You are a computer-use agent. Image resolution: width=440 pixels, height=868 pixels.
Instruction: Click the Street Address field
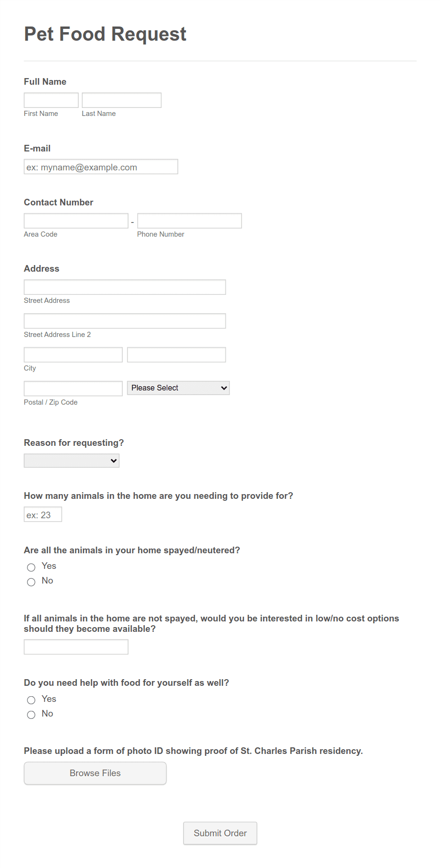coord(124,287)
